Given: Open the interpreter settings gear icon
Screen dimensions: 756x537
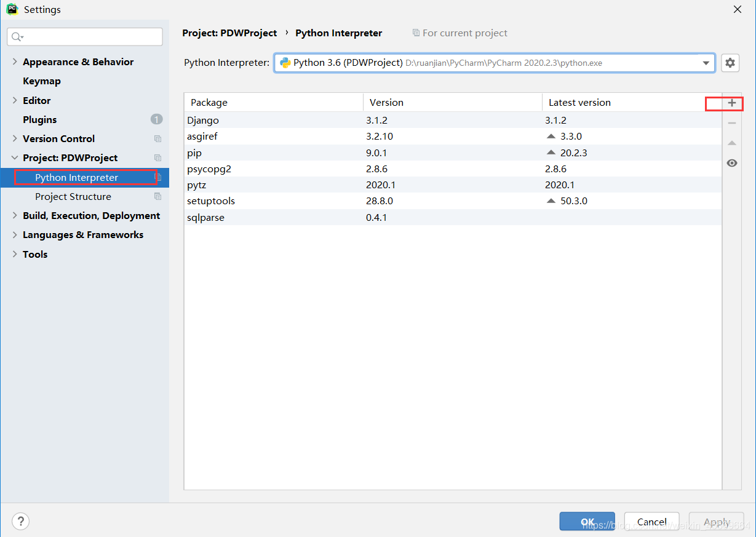Looking at the screenshot, I should (730, 62).
